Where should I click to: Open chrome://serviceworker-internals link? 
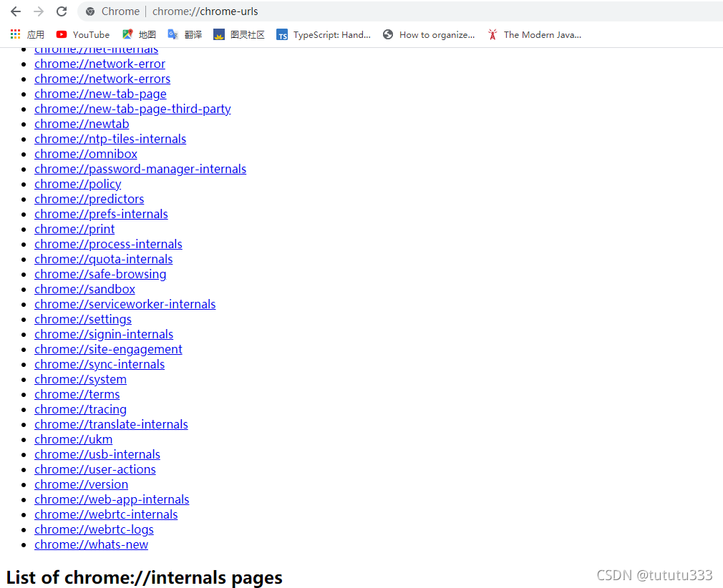125,304
